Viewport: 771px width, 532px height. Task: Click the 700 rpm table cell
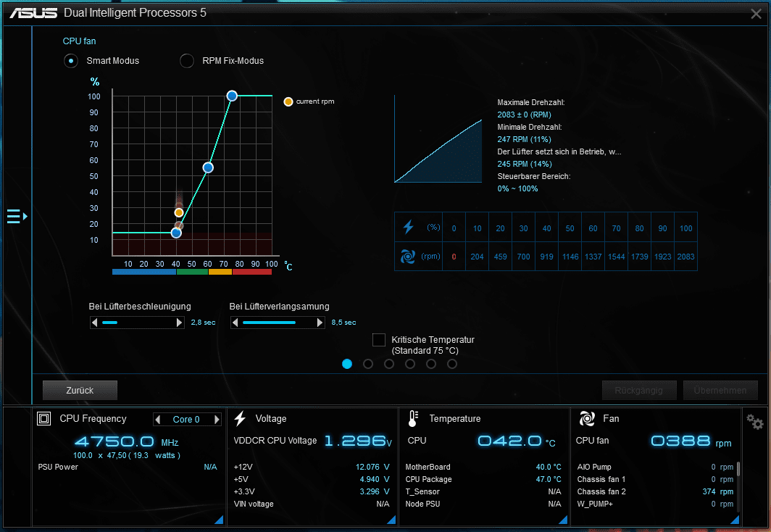click(524, 256)
